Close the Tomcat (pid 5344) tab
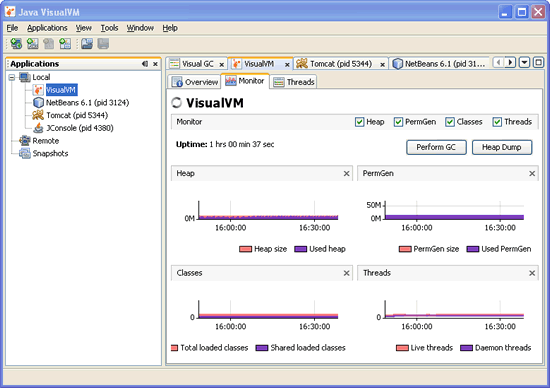This screenshot has width=550, height=388. [x=382, y=65]
